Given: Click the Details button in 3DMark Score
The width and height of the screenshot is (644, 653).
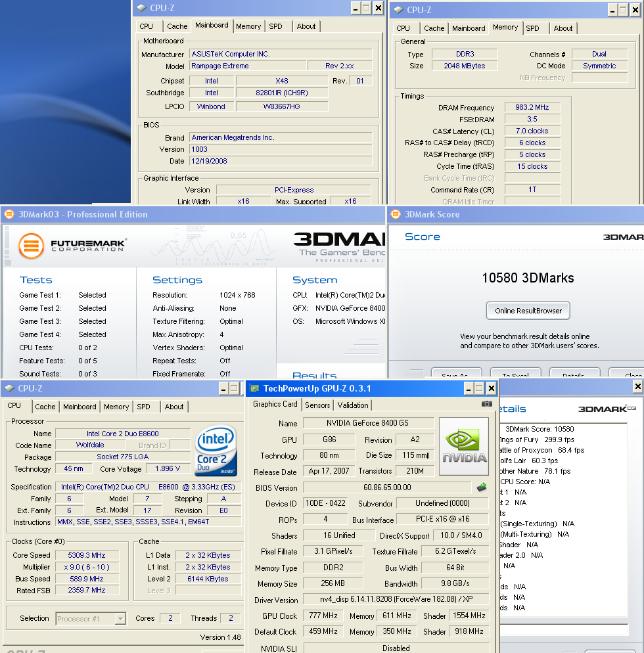Looking at the screenshot, I should [x=575, y=374].
